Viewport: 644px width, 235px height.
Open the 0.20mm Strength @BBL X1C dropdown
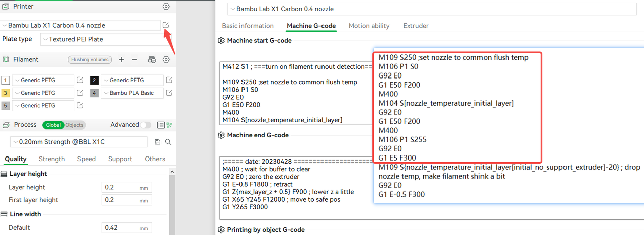(x=79, y=142)
